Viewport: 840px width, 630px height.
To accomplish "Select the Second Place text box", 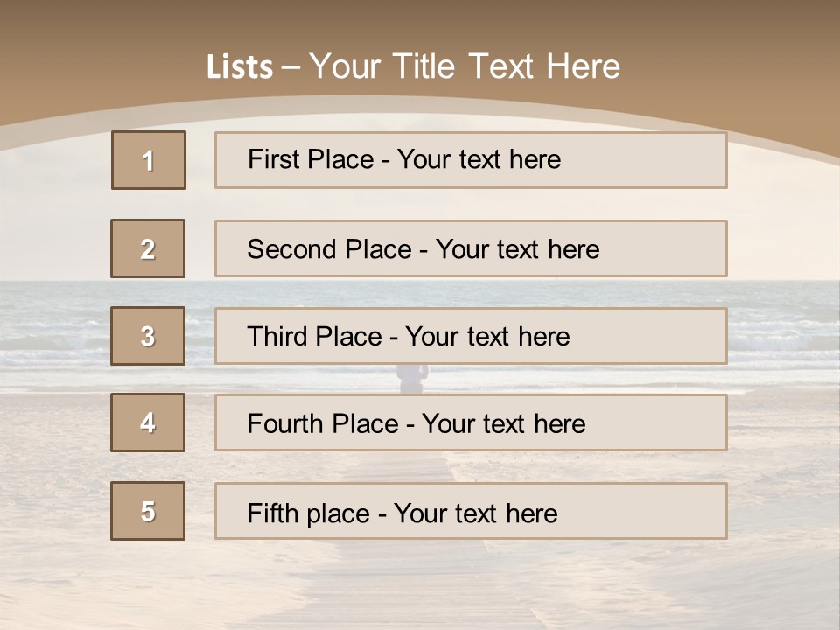I will [471, 248].
